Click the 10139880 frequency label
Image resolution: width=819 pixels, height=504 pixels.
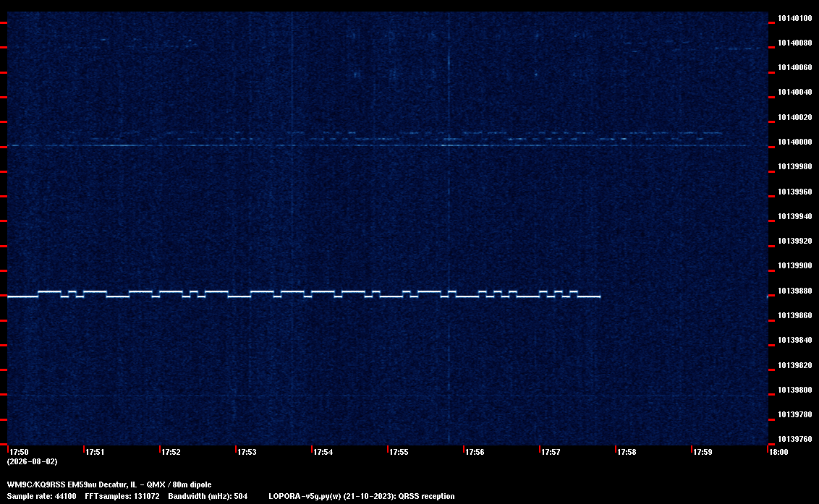794,291
